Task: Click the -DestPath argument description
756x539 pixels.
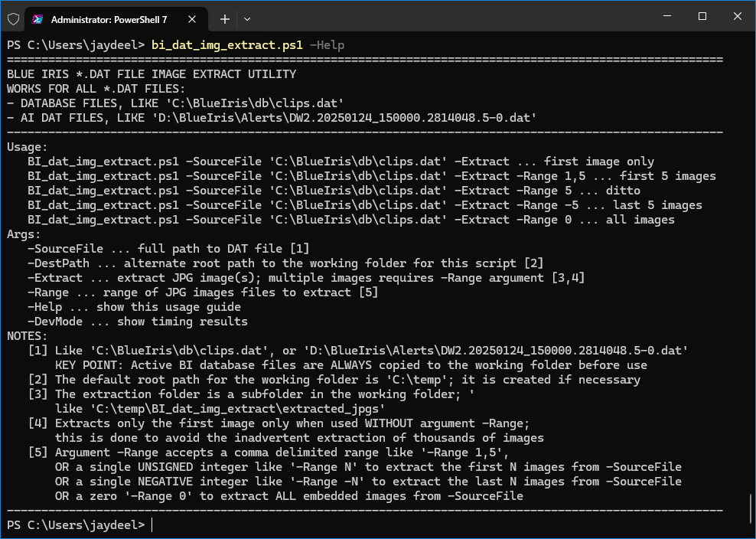Action: click(285, 263)
